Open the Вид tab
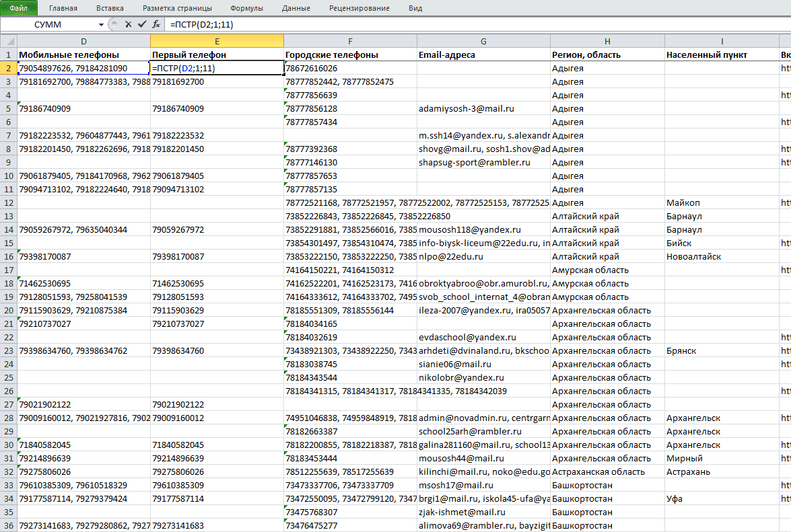 pyautogui.click(x=415, y=8)
